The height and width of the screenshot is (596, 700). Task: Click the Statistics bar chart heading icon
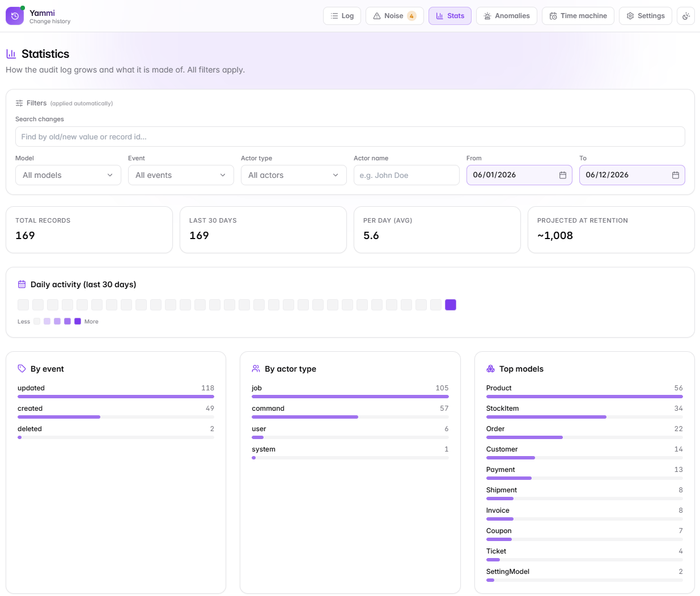11,54
